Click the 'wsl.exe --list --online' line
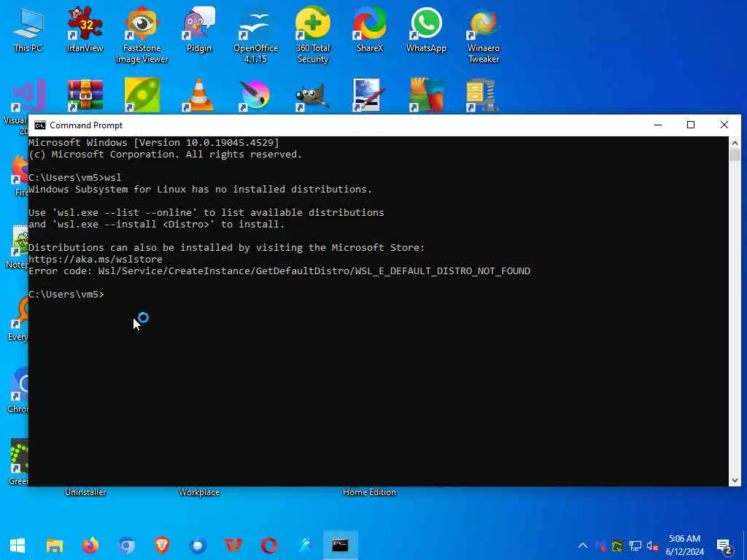 (206, 213)
